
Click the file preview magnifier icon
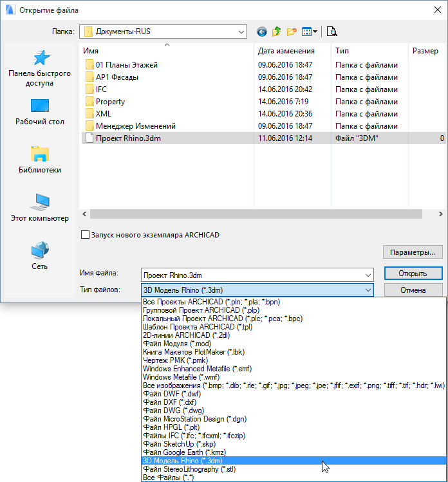coord(331,32)
